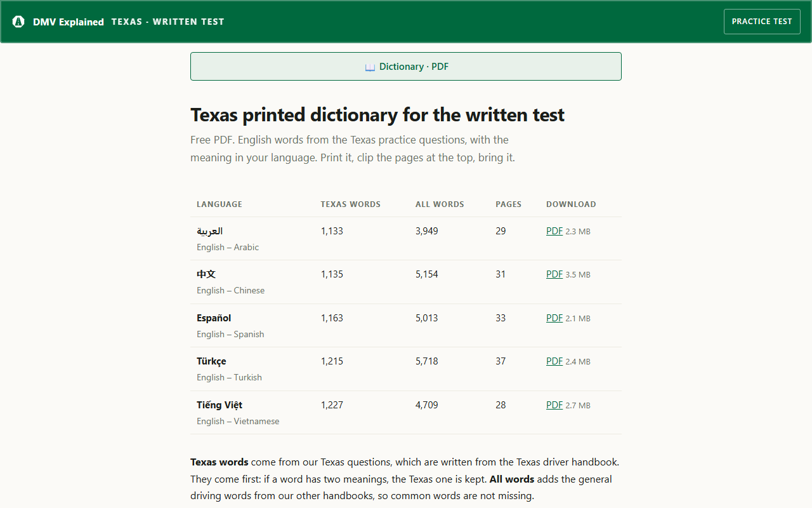This screenshot has height=508, width=812.
Task: Click the Texas words value 1,163
Action: (332, 318)
